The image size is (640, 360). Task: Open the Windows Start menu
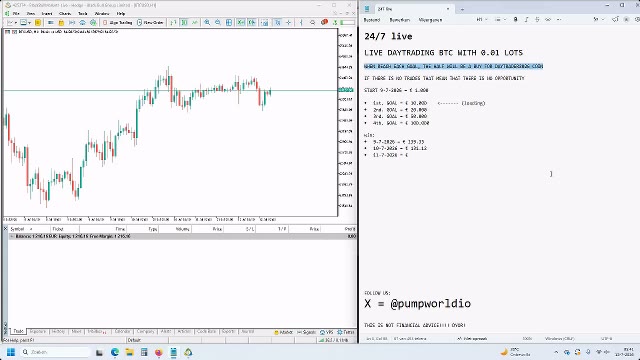(x=11, y=352)
